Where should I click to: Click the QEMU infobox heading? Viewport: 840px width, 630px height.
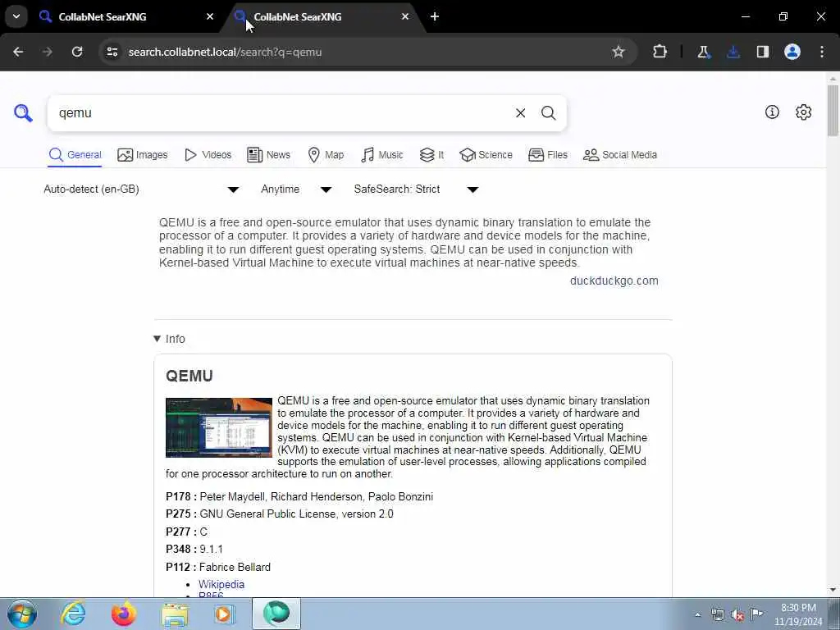(x=189, y=376)
